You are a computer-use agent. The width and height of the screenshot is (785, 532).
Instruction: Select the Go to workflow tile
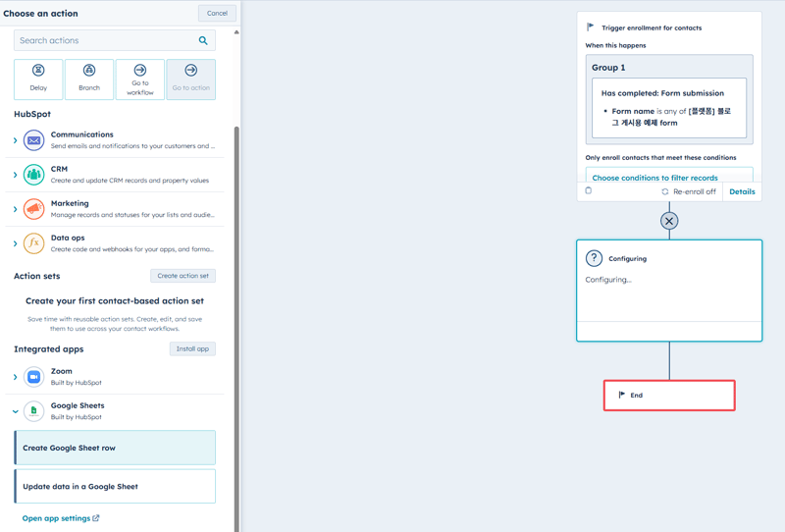tap(140, 80)
